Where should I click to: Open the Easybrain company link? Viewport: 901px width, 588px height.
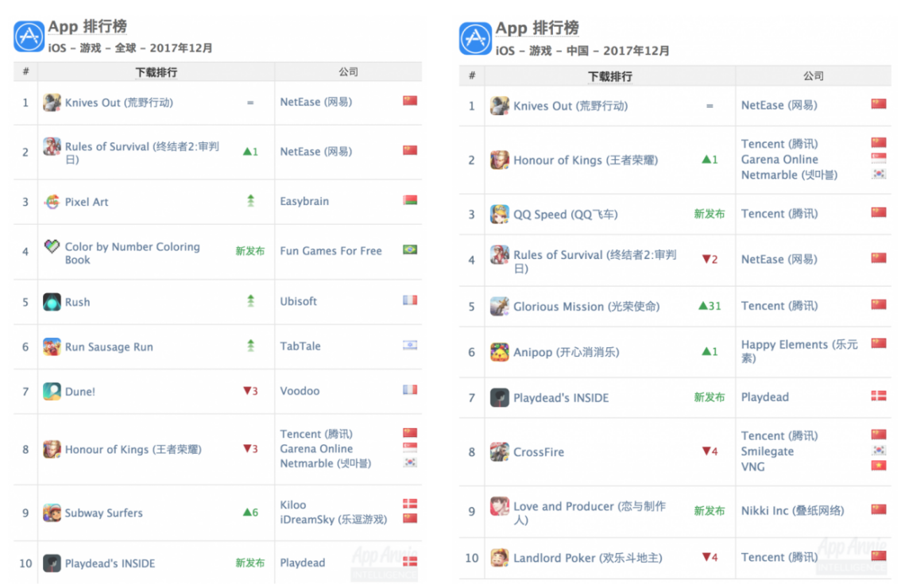coord(304,201)
